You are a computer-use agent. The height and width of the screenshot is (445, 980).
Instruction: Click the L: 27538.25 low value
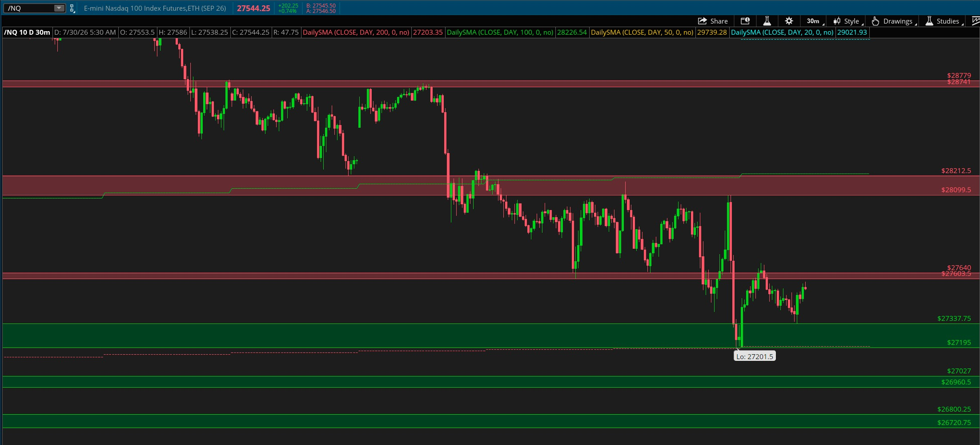pyautogui.click(x=210, y=32)
